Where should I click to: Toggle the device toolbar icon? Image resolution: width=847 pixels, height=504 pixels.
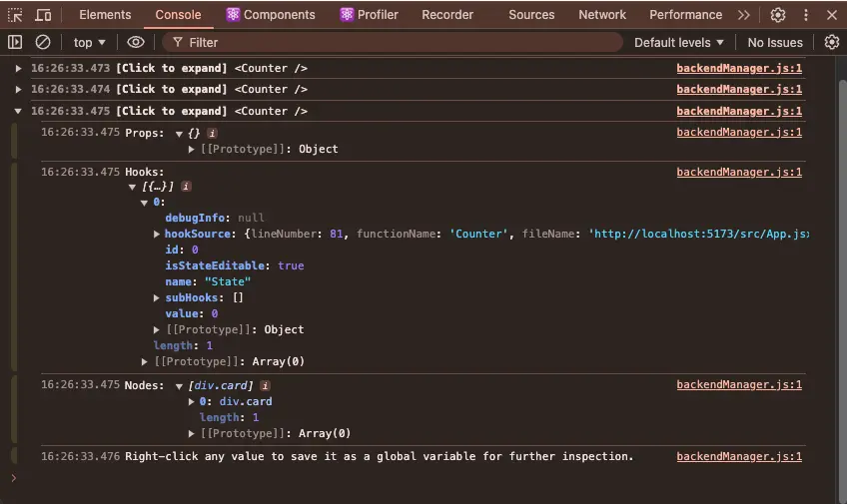tap(43, 15)
